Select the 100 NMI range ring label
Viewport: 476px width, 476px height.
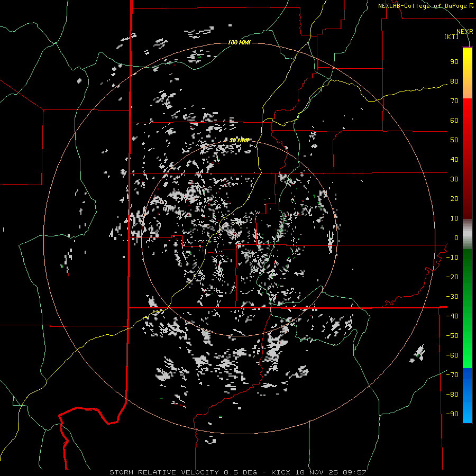tap(239, 42)
